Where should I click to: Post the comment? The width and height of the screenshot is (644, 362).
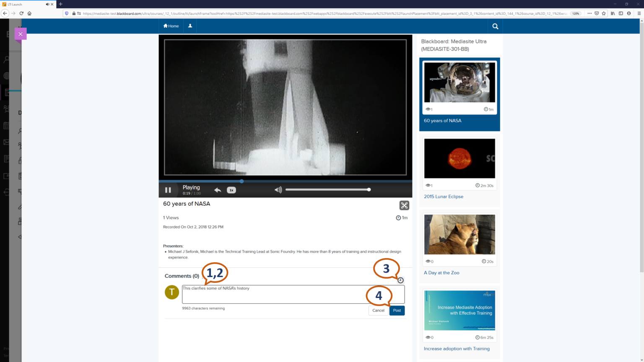[397, 310]
